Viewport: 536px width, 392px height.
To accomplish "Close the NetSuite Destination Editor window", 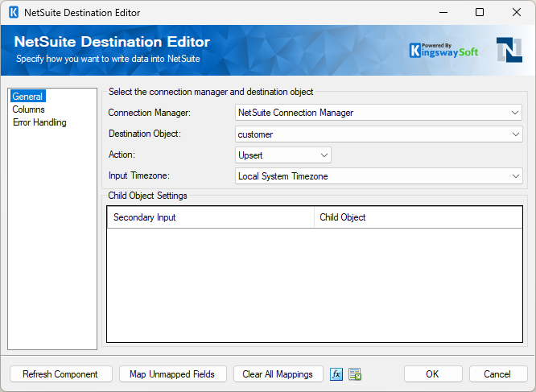I will click(x=517, y=13).
